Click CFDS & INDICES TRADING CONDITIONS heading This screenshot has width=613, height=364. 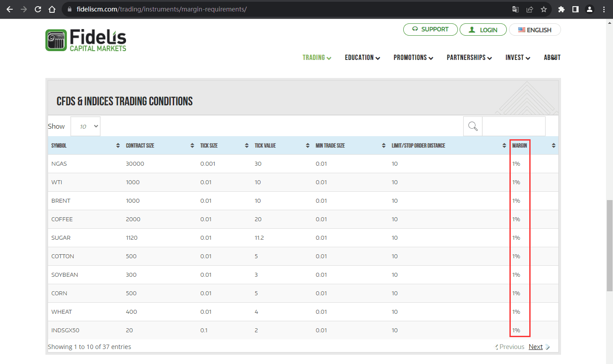125,101
